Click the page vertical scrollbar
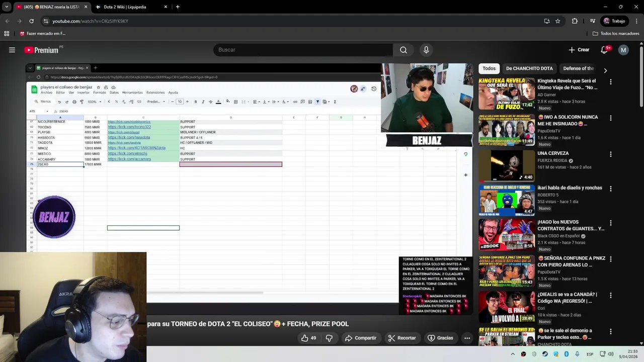 [641, 75]
